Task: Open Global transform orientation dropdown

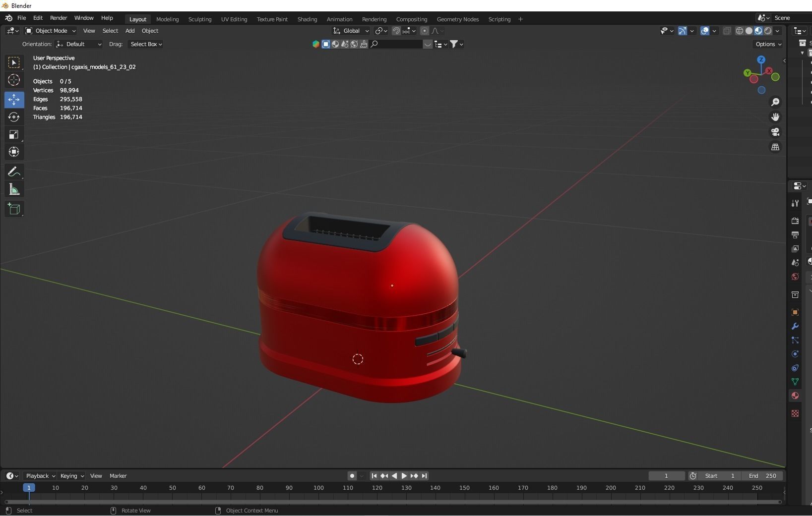Action: point(351,31)
